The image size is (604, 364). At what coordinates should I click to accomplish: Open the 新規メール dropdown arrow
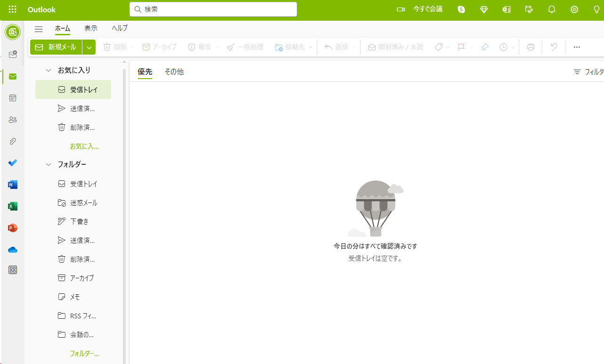89,47
